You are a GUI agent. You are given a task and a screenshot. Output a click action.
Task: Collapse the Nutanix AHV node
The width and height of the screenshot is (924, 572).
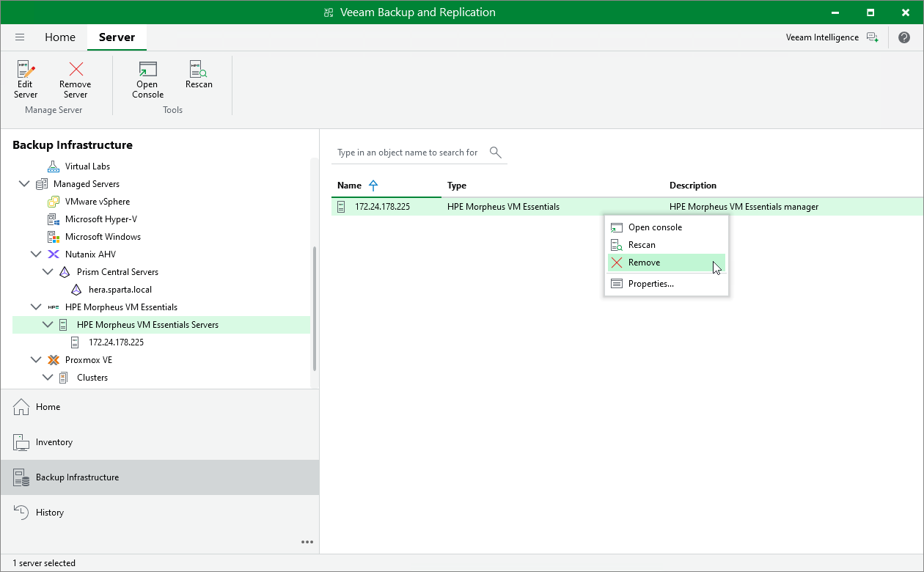pos(36,254)
